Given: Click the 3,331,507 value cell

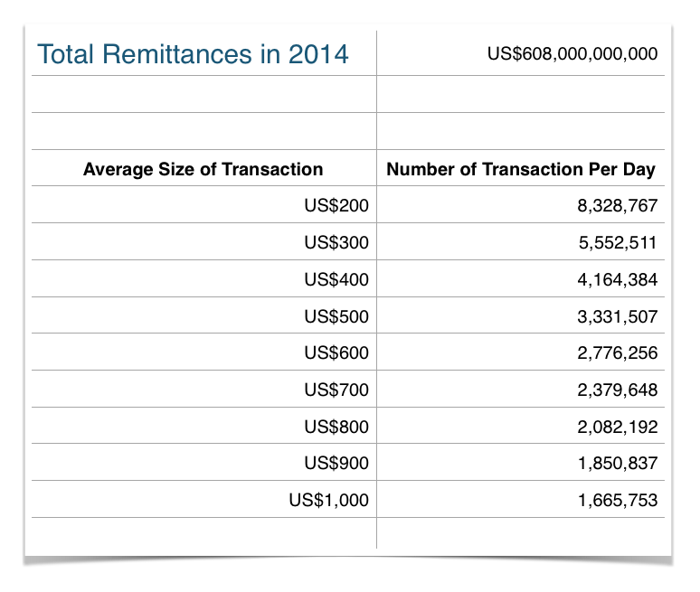Looking at the screenshot, I should 619,317.
